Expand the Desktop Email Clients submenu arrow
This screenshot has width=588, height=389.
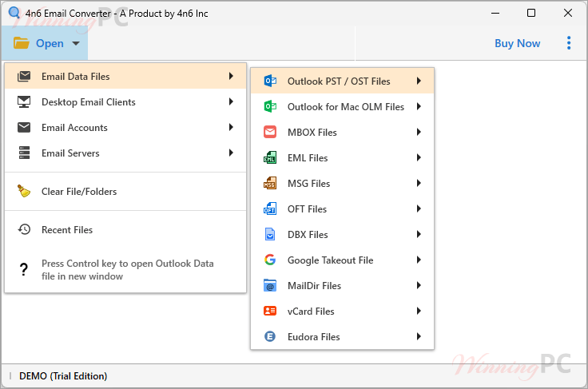pos(231,101)
